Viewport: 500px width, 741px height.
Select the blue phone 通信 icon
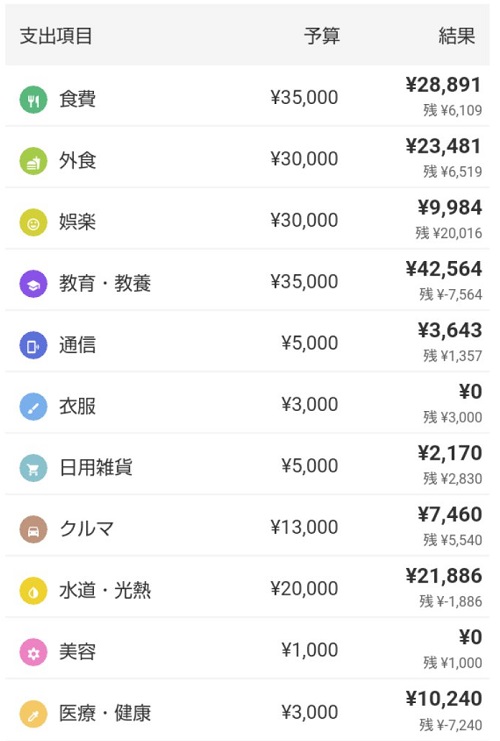pos(33,345)
